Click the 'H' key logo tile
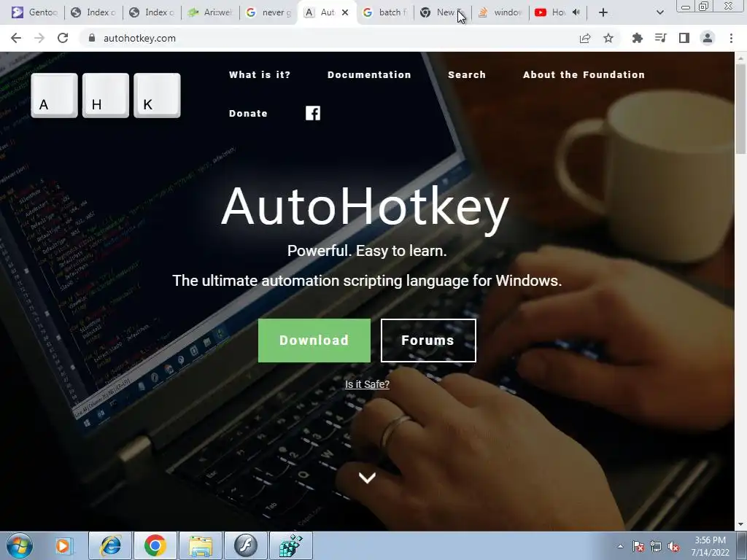The width and height of the screenshot is (747, 560). point(106,96)
